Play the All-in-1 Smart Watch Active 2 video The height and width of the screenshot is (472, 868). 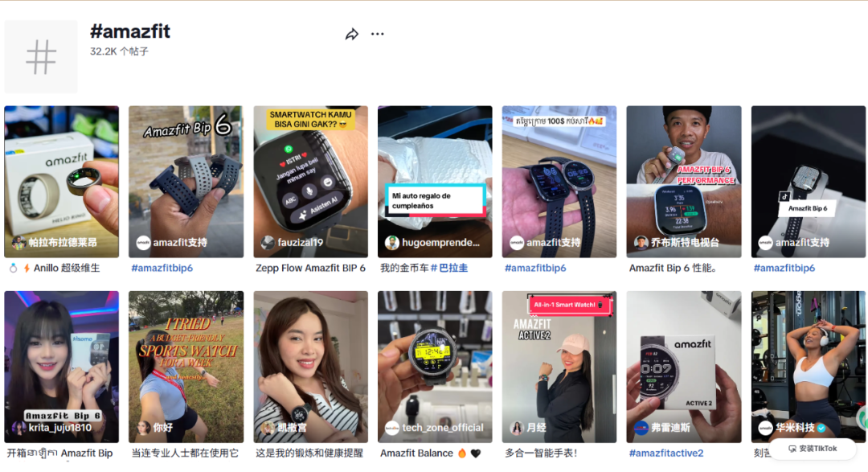(559, 367)
